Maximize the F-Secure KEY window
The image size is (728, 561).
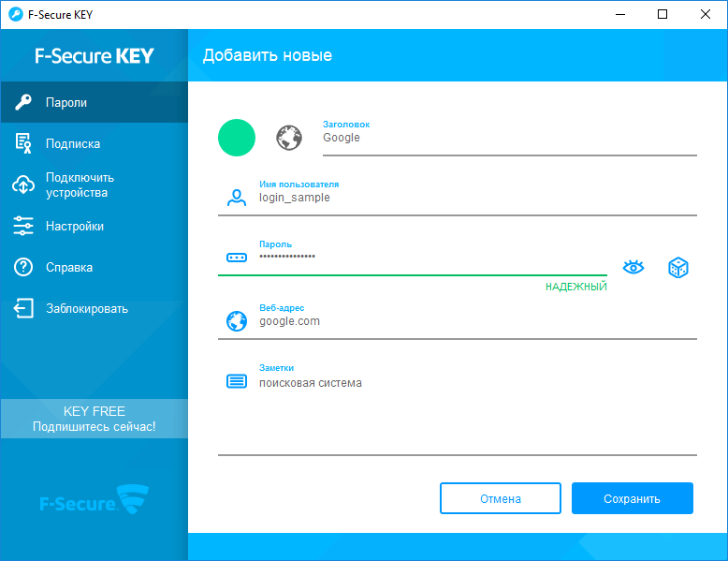click(x=662, y=14)
